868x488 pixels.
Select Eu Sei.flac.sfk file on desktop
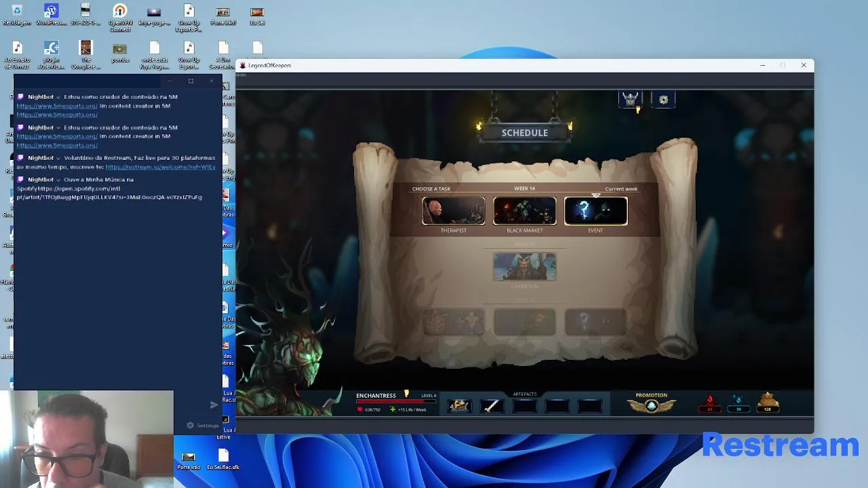click(x=223, y=459)
